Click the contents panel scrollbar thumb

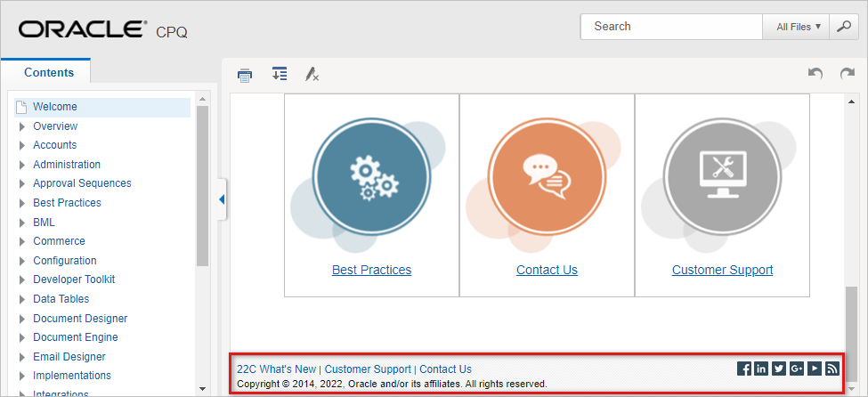click(202, 185)
